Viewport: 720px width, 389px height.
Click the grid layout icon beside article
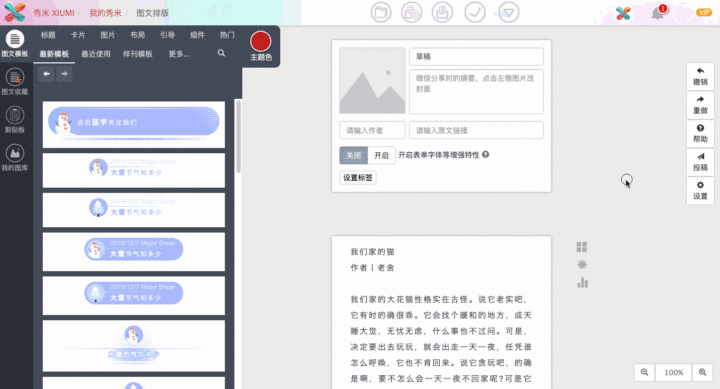click(582, 247)
